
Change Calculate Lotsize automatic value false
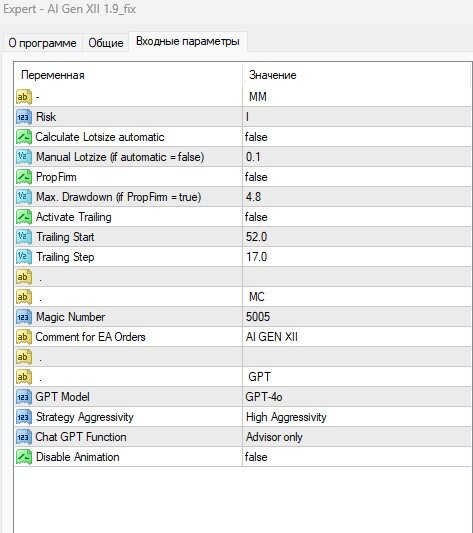357,137
